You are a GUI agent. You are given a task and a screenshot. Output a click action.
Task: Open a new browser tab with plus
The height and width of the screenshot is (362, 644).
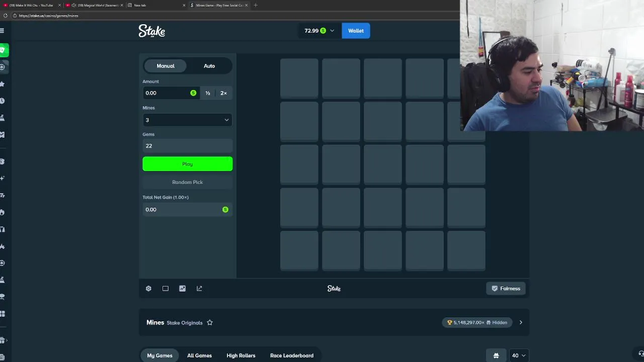[x=256, y=5]
